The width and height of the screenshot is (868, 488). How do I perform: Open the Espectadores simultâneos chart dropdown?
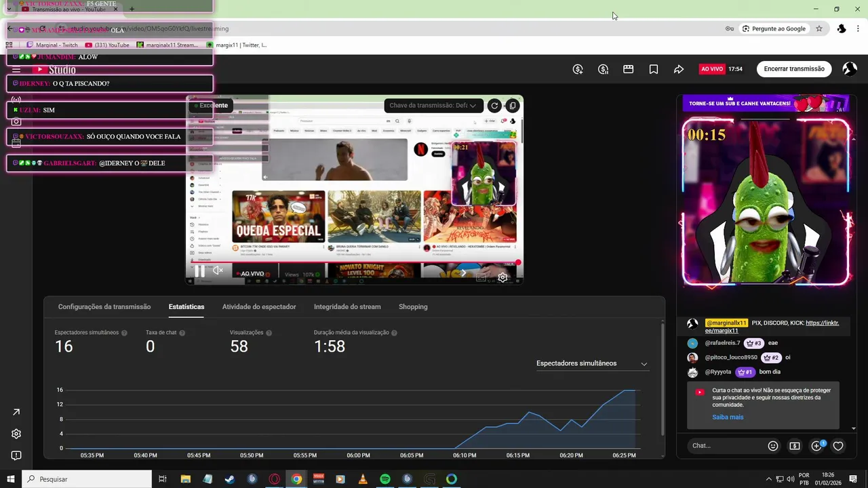[x=592, y=363]
